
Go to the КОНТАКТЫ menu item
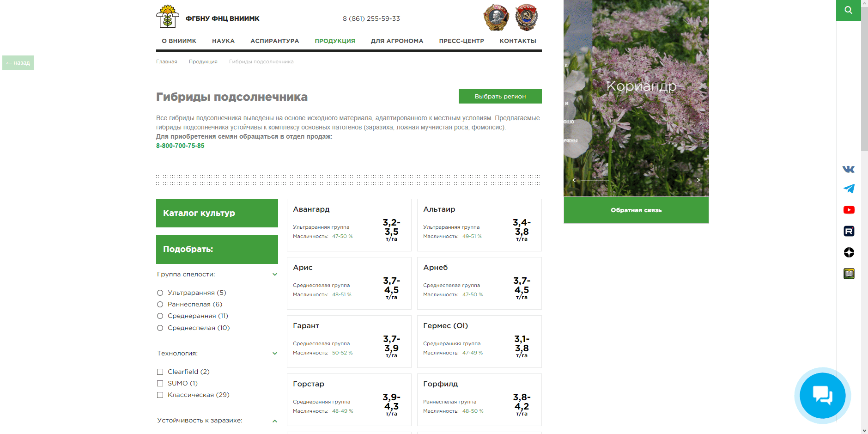point(517,41)
